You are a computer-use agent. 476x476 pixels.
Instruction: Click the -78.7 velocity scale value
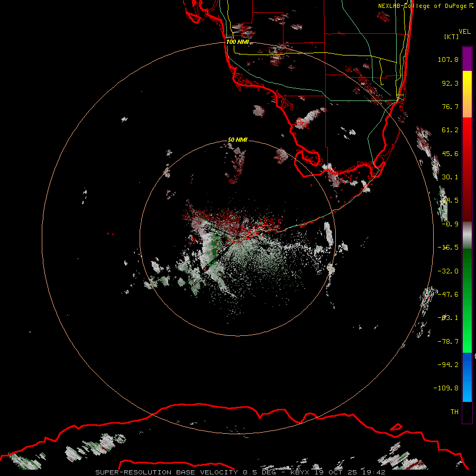(x=448, y=342)
